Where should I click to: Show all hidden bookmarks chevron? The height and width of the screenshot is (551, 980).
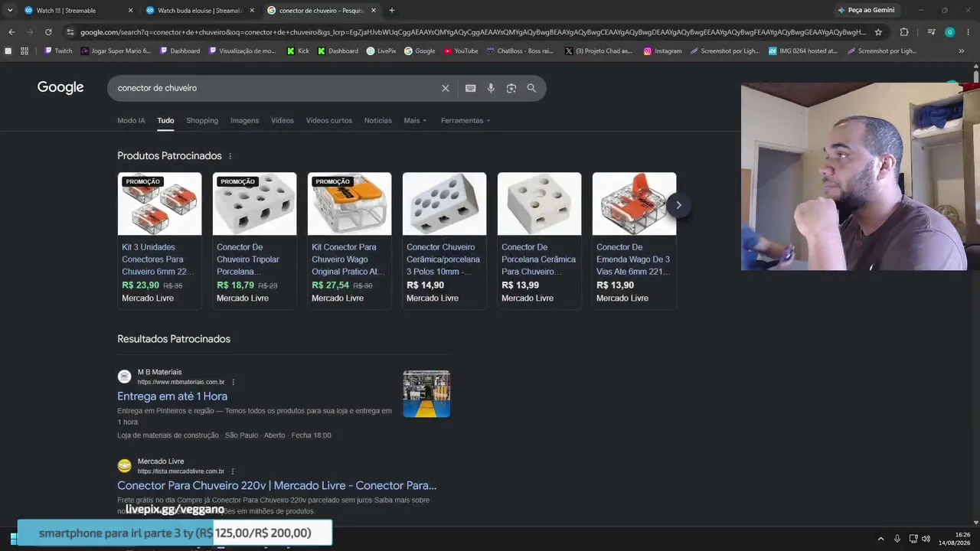[x=962, y=51]
